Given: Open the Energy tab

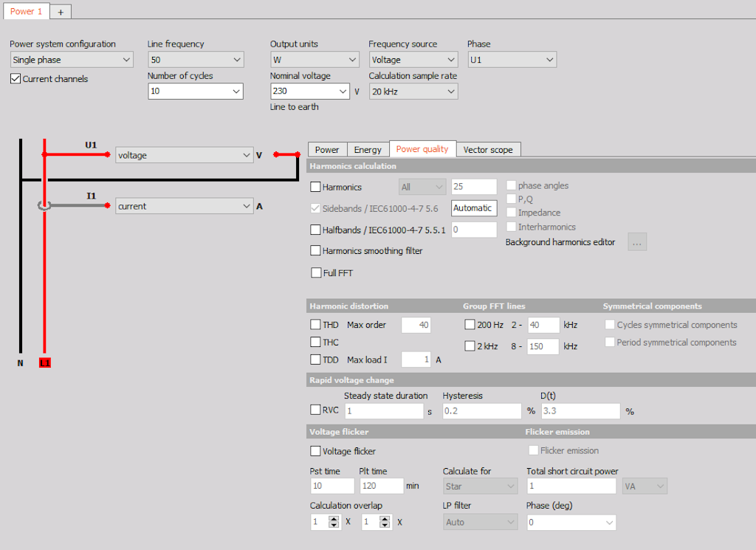Looking at the screenshot, I should click(368, 150).
